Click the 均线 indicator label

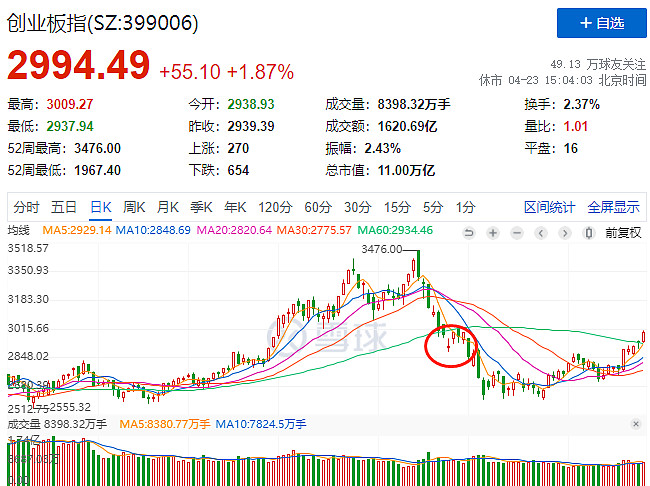[19, 230]
